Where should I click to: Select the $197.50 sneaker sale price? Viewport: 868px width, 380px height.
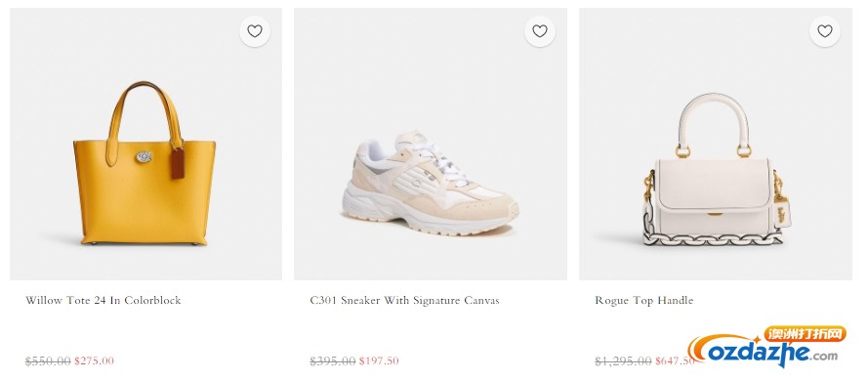point(379,361)
